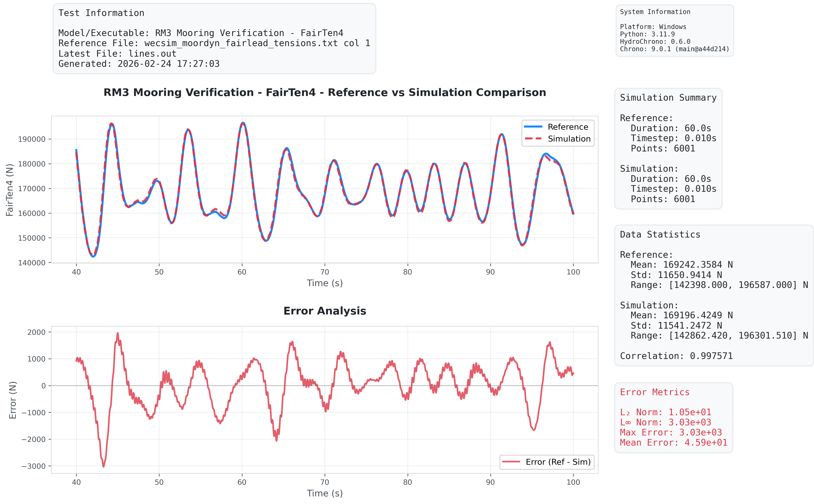
Task: Select the Error Metrics panel
Action: 674,417
